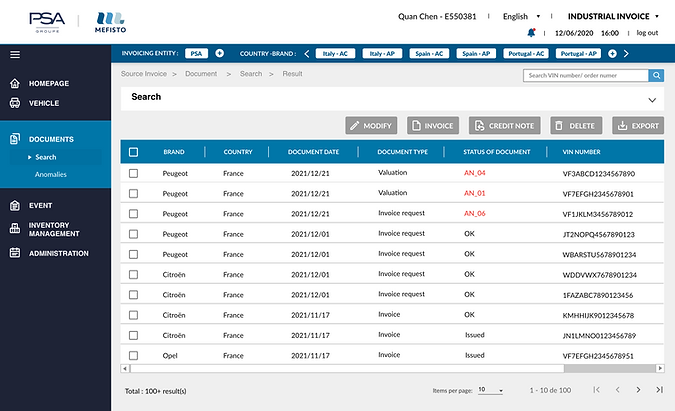Viewport: 675px width, 411px height.
Task: Select the Spain - AP tag
Action: [476, 53]
